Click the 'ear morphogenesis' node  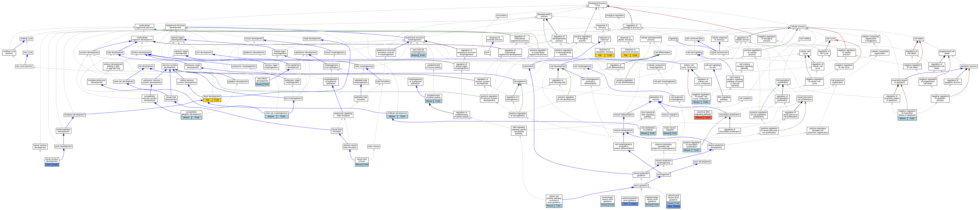tap(293, 98)
